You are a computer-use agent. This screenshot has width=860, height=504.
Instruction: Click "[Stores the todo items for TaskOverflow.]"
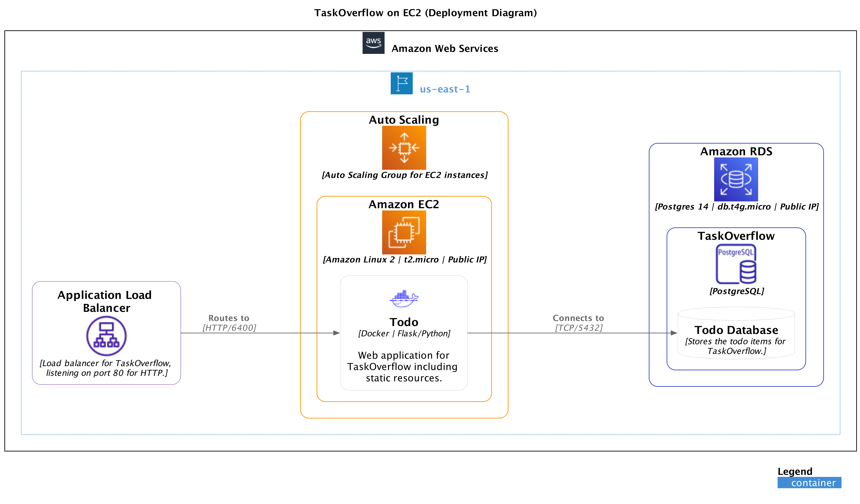(x=735, y=346)
